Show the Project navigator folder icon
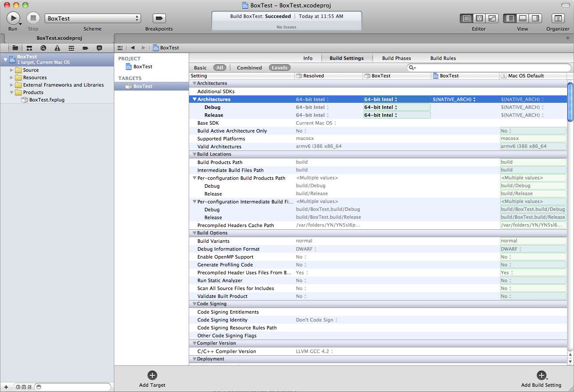Viewport: 574px width, 392px height. 15,48
